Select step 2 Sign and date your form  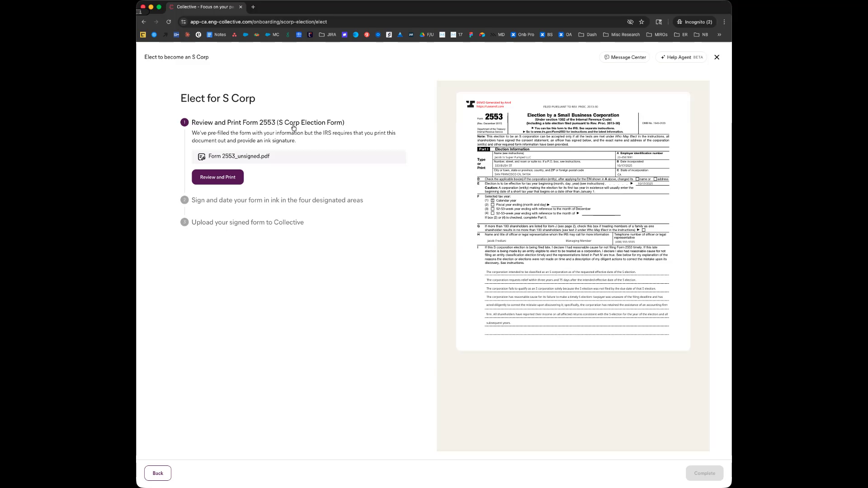tap(277, 200)
